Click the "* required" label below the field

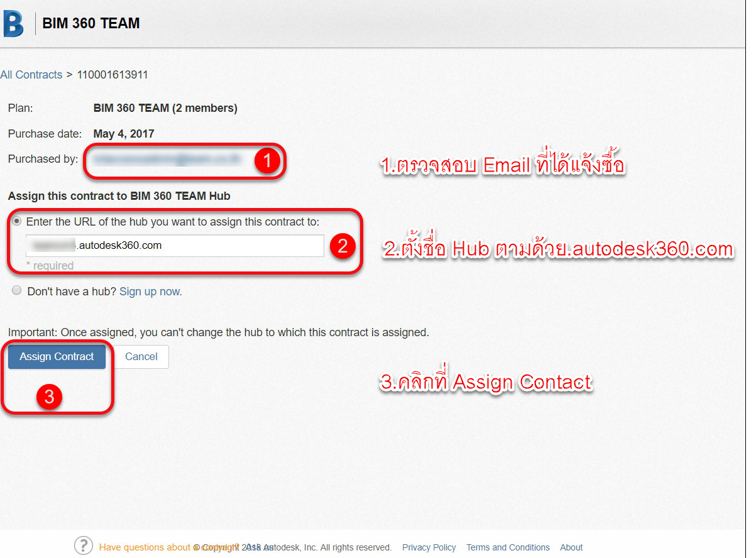point(49,266)
